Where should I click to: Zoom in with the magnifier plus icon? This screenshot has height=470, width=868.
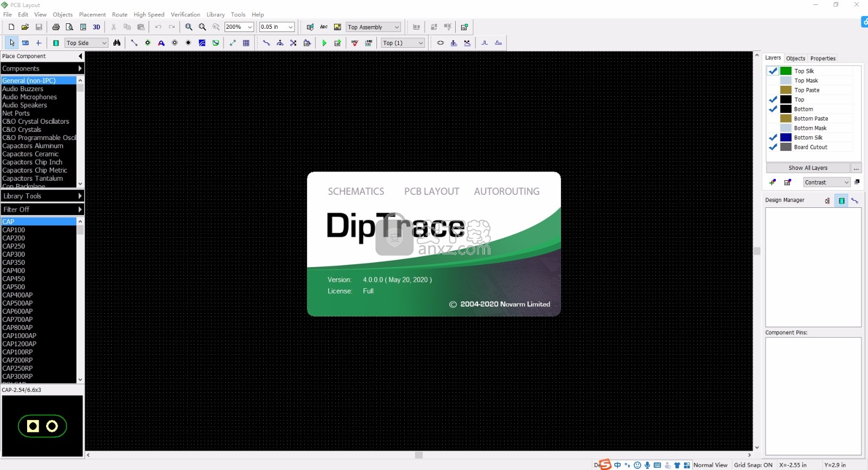189,27
